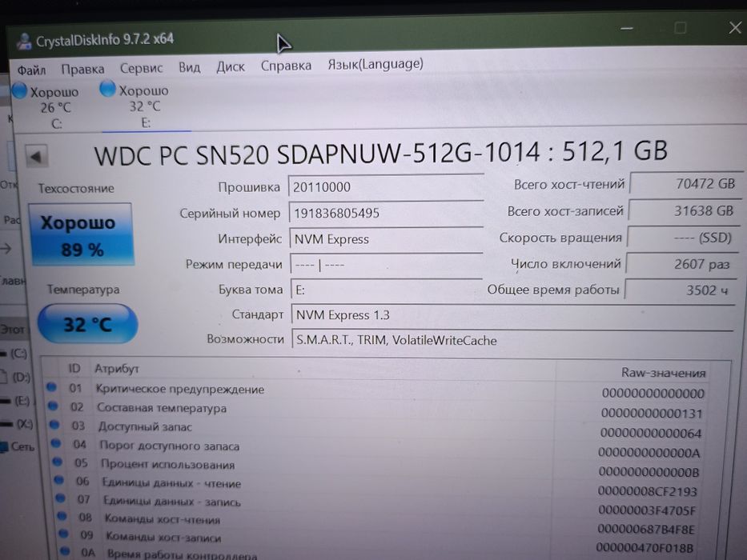
Task: Select Сеть in background Explorer sidebar
Action: 22,446
